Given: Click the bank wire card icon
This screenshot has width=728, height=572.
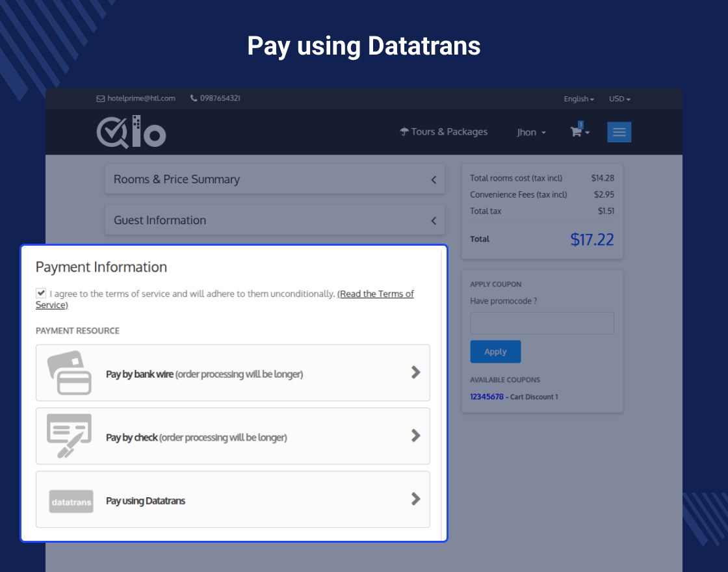Looking at the screenshot, I should click(69, 373).
